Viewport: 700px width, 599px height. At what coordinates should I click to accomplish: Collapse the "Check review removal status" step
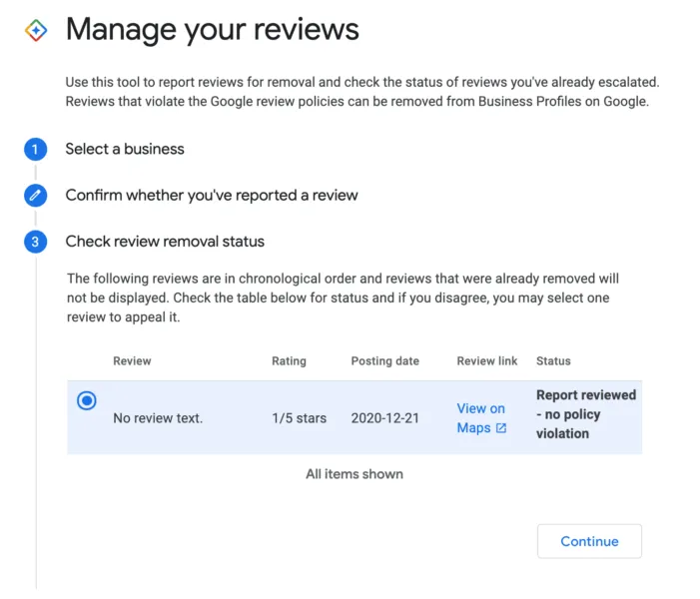click(x=165, y=242)
